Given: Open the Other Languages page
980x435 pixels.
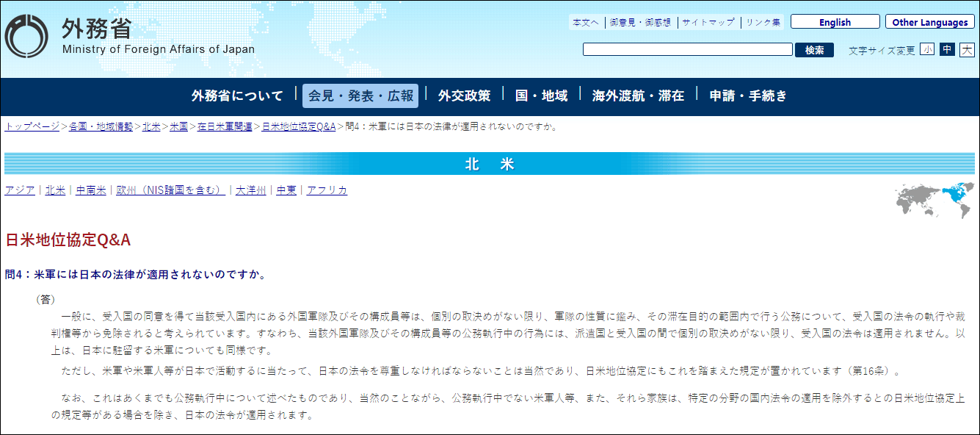Looking at the screenshot, I should tap(929, 22).
